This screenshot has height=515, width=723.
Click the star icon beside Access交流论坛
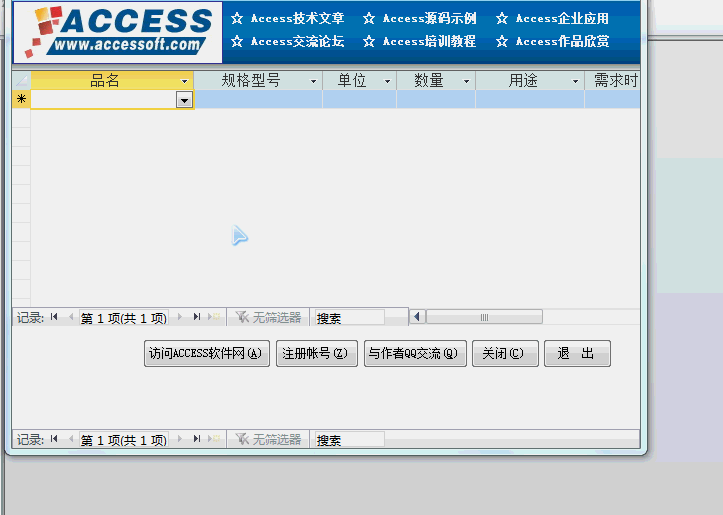click(x=237, y=41)
